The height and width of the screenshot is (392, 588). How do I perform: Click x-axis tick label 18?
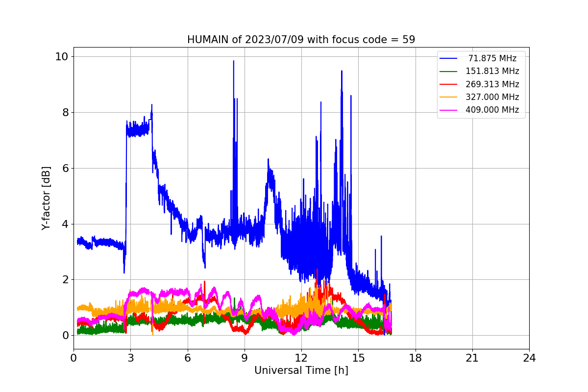416,358
